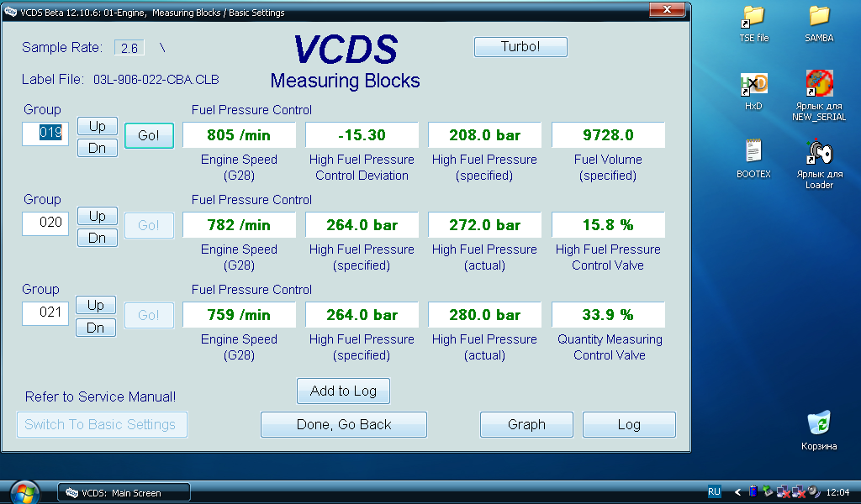The image size is (861, 504).
Task: Click the -15.30 pressure deviation value
Action: tap(362, 135)
